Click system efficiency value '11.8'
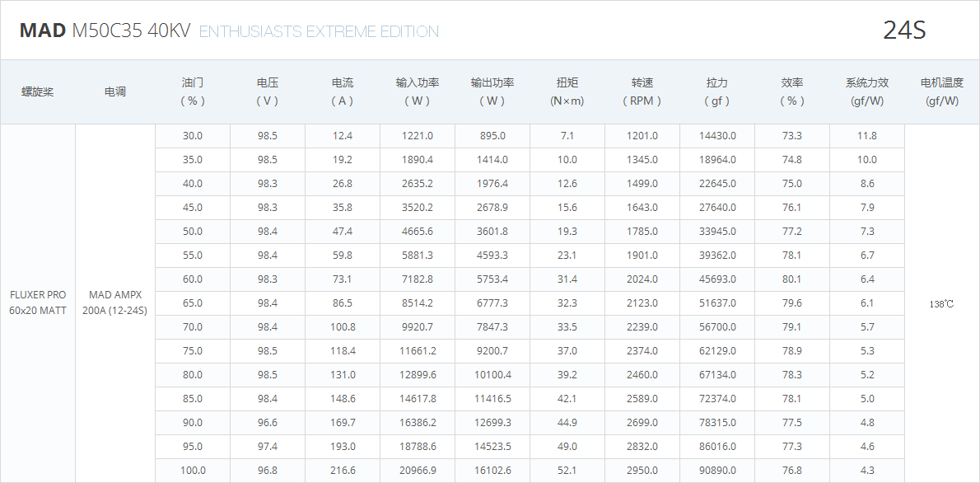This screenshot has height=483, width=980. click(867, 136)
